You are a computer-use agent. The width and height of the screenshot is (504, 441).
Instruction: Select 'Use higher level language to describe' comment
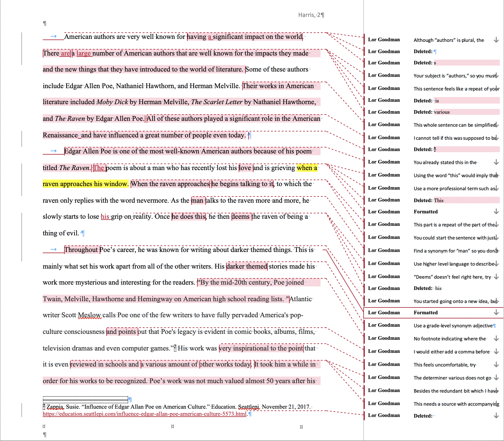pos(433,264)
